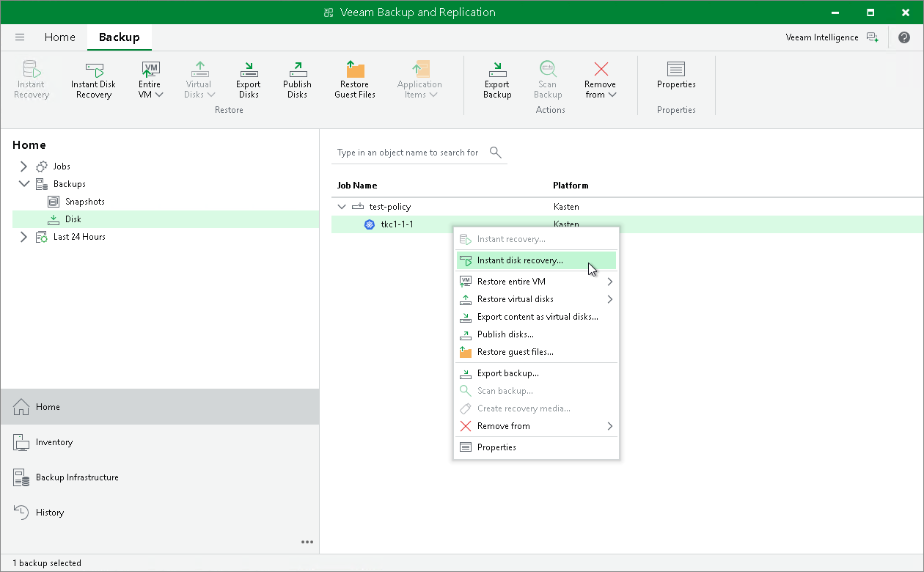Viewport: 924px width, 572px height.
Task: Open Properties from the ribbon
Action: point(676,75)
